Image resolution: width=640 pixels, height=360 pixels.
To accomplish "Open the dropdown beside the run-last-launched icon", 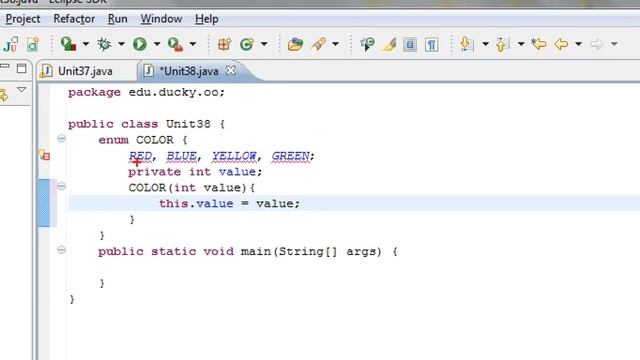I will click(85, 44).
